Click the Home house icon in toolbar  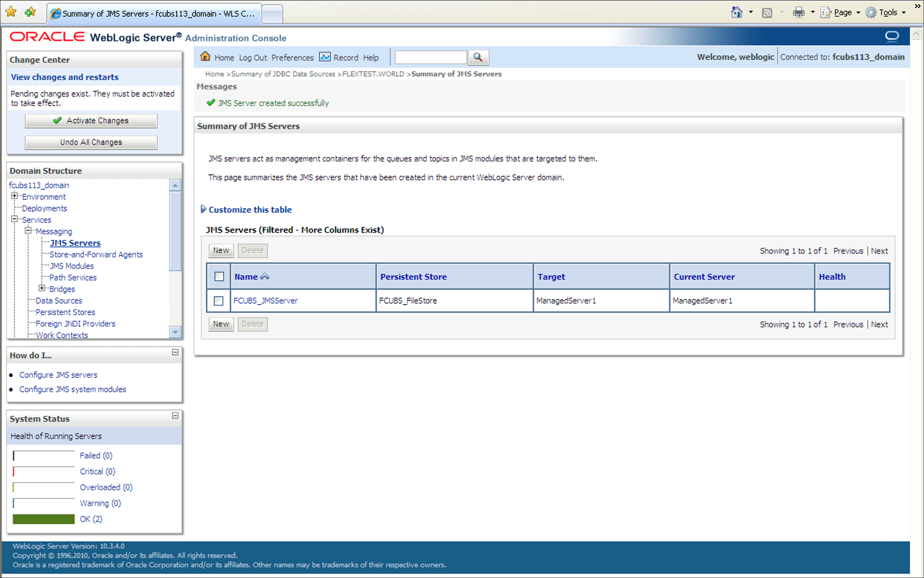205,57
